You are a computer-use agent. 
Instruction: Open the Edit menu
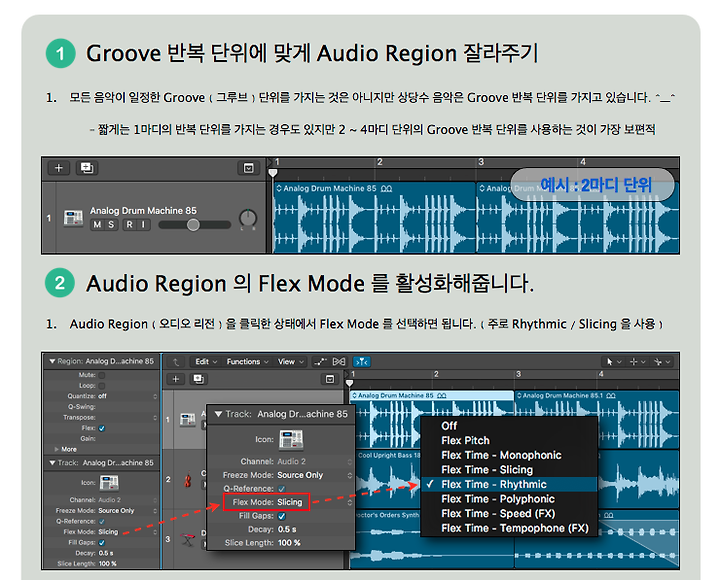(206, 362)
